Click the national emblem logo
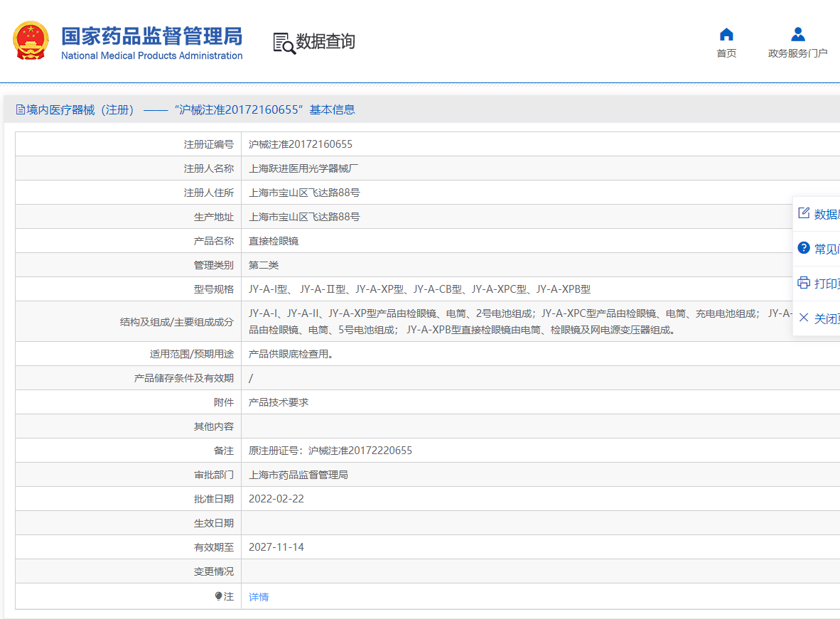Image resolution: width=840 pixels, height=619 pixels. pos(31,41)
